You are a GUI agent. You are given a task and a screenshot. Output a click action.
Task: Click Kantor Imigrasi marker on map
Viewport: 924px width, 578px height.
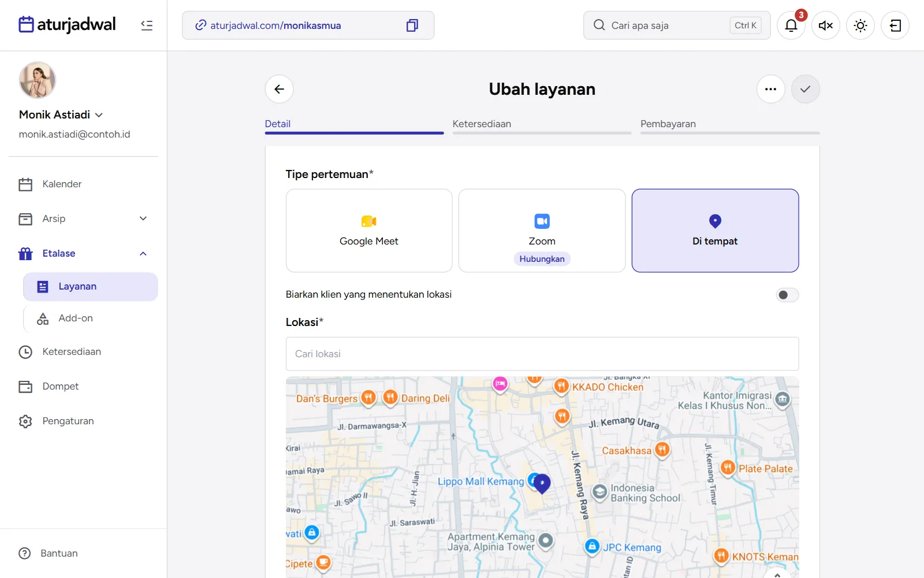[783, 399]
